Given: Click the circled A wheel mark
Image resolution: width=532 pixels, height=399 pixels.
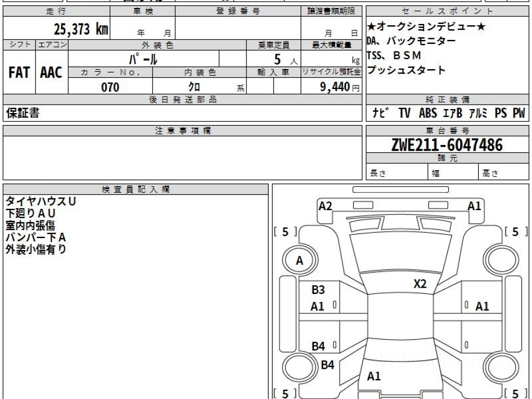Looking at the screenshot, I should 300,261.
